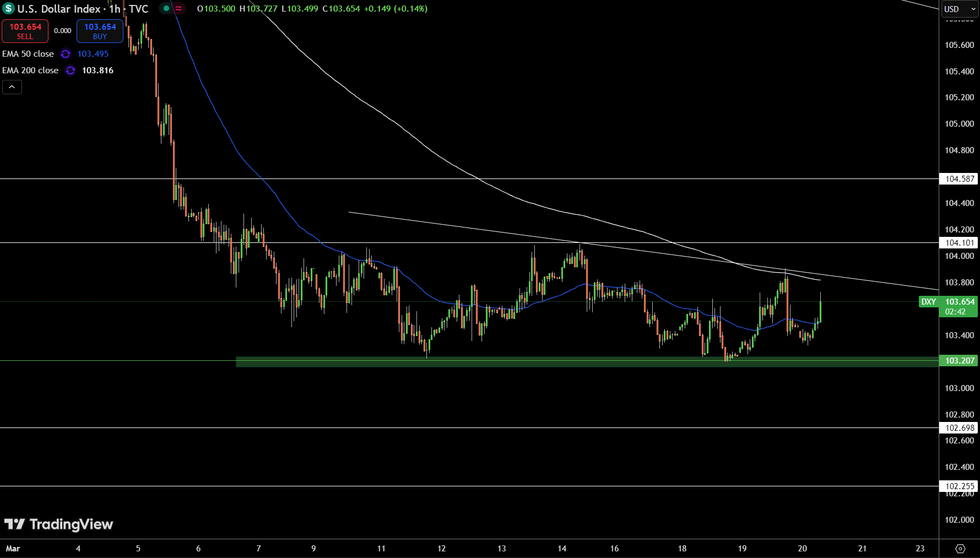Screen dimensions: 980x558
Task: Click the 102.255 horizontal line price label
Action: coord(959,486)
